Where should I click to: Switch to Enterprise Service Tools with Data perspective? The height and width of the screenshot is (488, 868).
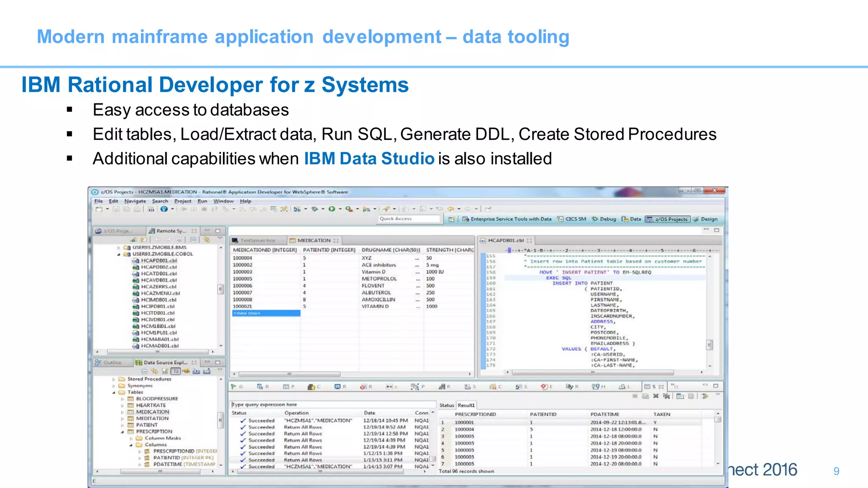point(507,219)
